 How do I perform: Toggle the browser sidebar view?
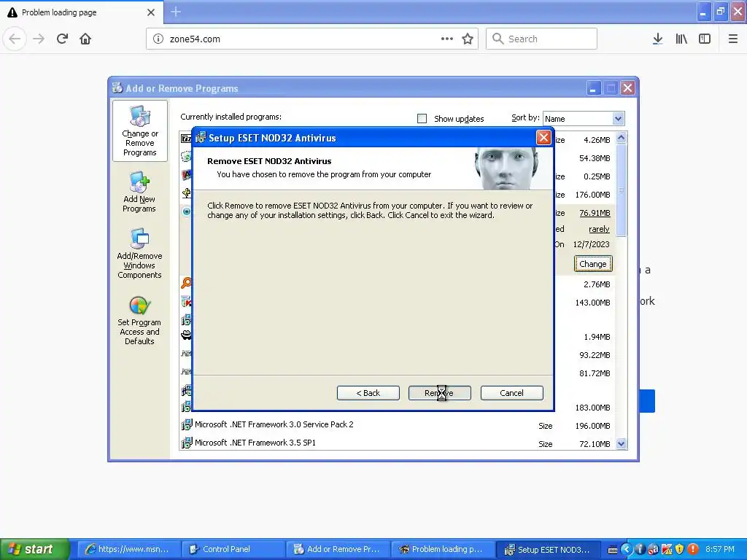pyautogui.click(x=705, y=39)
